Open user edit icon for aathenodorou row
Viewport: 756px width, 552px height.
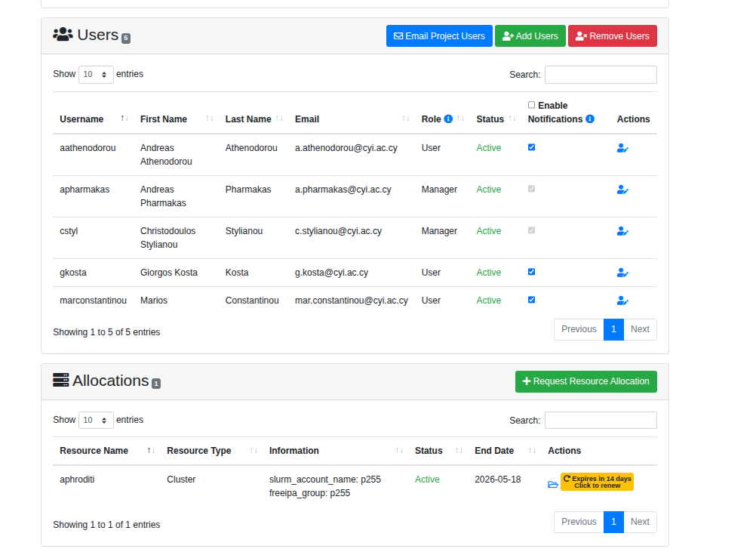(622, 148)
